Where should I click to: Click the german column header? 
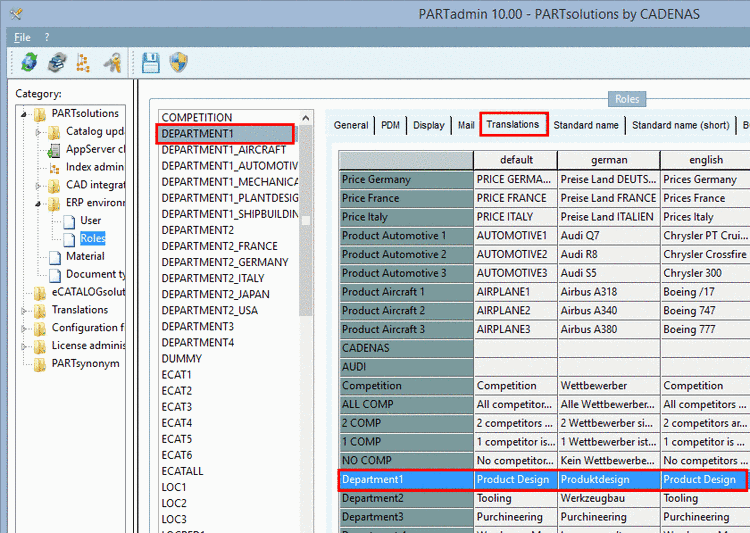point(609,160)
